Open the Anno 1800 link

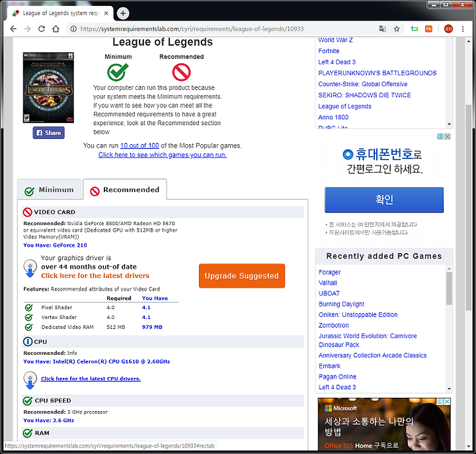tap(333, 117)
